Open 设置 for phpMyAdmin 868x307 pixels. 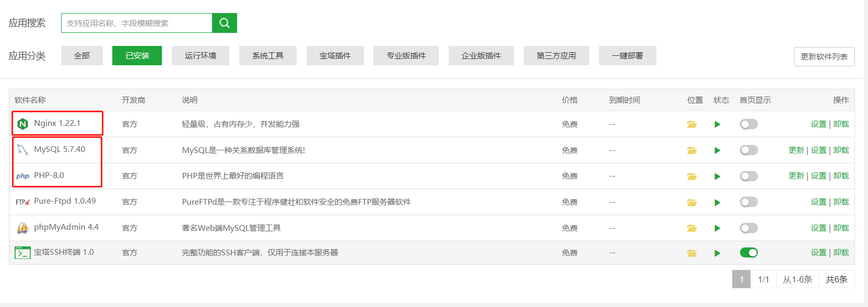tap(818, 228)
